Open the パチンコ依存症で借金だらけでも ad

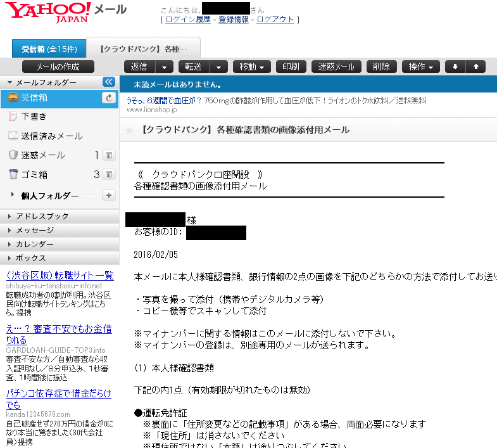pos(59,399)
